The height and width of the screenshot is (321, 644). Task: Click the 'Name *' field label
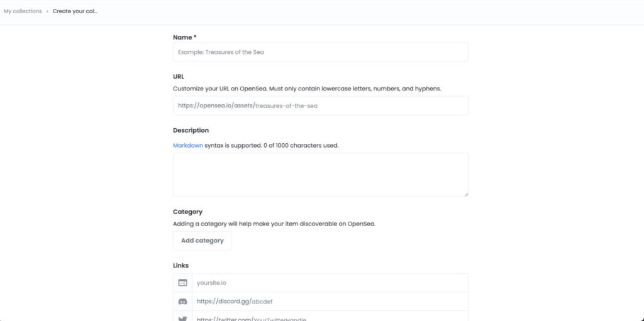pyautogui.click(x=185, y=37)
